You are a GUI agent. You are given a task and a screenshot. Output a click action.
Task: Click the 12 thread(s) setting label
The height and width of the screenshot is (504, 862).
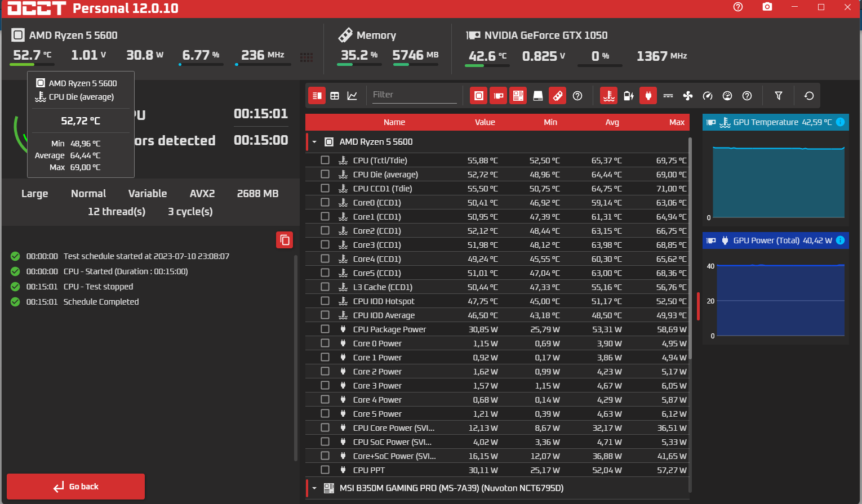117,212
